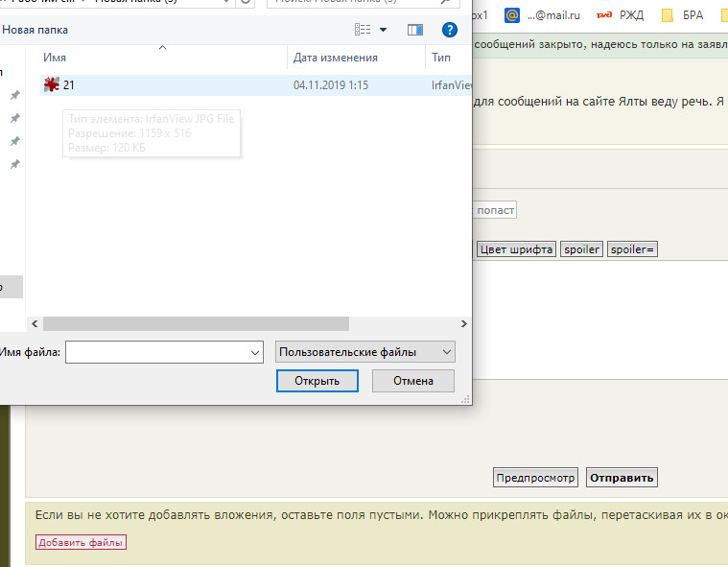Image resolution: width=728 pixels, height=567 pixels.
Task: Click the Добавить файлы button
Action: point(81,543)
